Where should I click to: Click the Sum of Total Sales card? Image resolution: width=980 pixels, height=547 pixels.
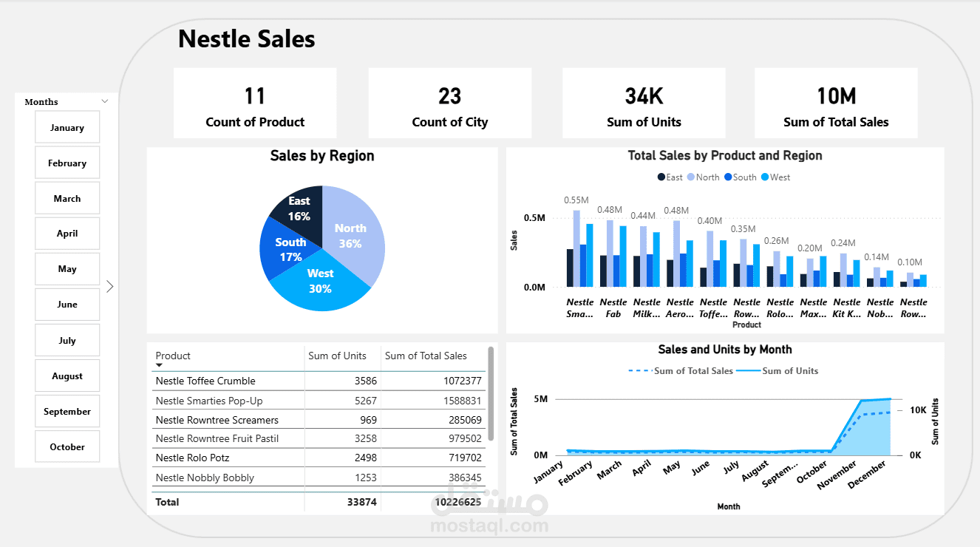coord(836,103)
